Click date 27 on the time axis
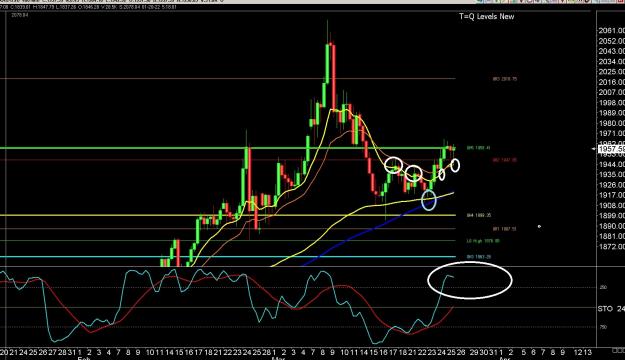625x360 pixels. coord(53,352)
